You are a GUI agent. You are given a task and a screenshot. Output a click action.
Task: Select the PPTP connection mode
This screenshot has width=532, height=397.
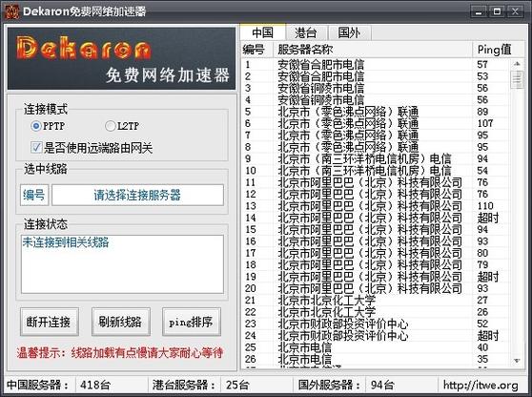tap(35, 126)
